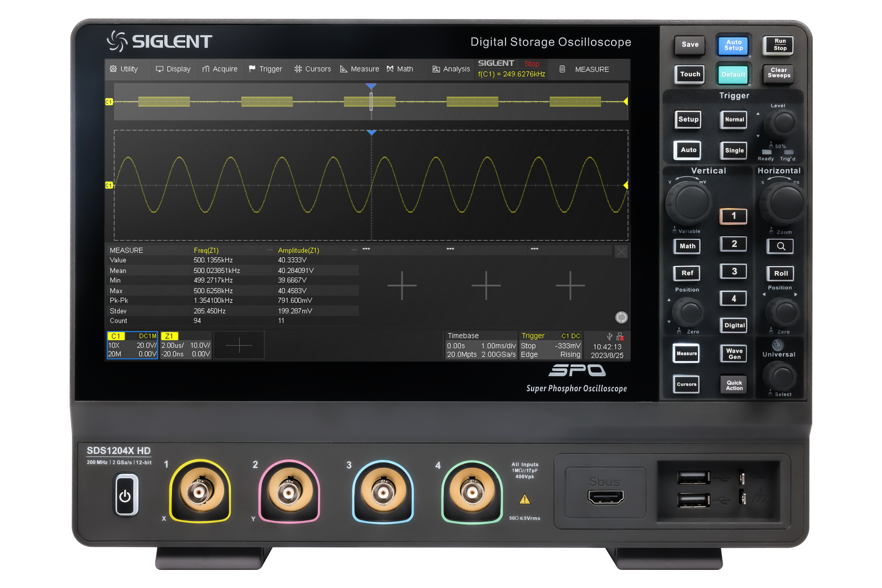Toggle channel 2 button
The height and width of the screenshot is (588, 882).
pos(733,244)
